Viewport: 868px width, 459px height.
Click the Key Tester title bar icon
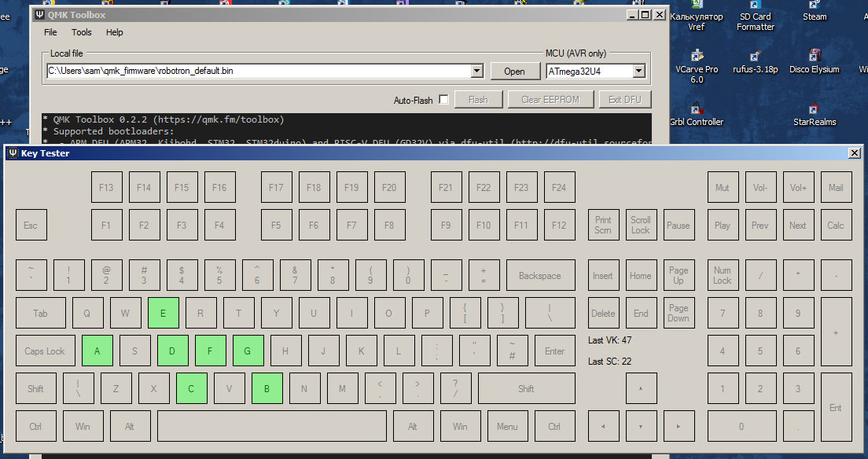coord(13,152)
